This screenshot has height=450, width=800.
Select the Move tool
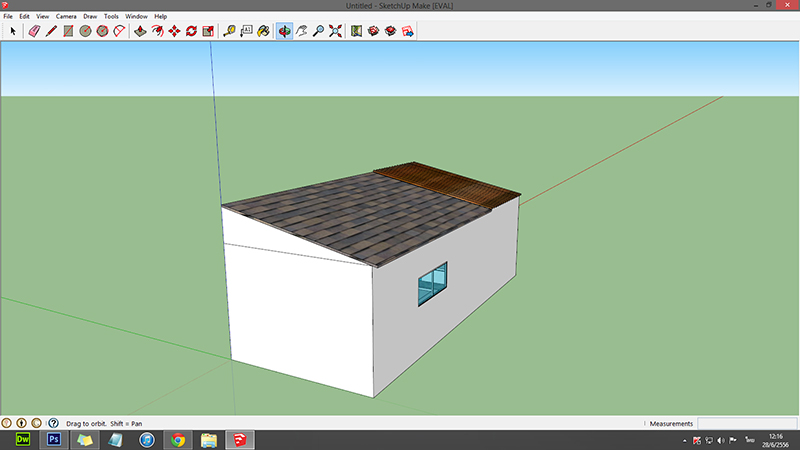(174, 31)
